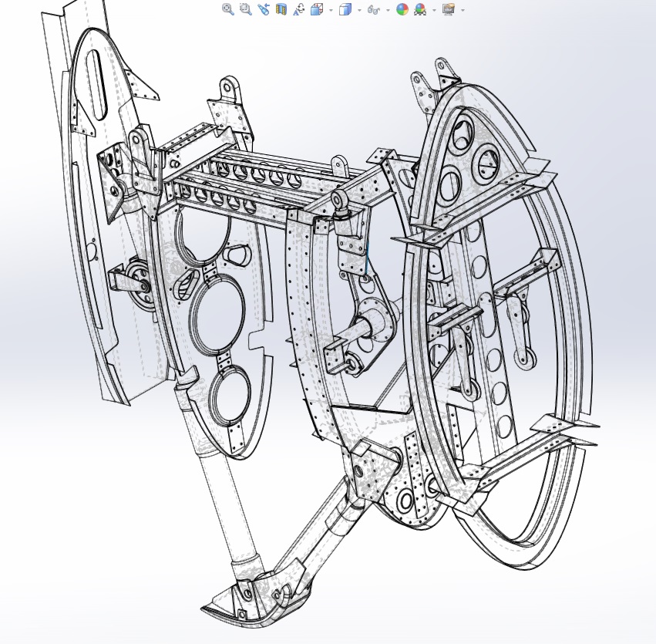
Task: Click the Hide/Show Items glasses icon
Action: [x=373, y=9]
